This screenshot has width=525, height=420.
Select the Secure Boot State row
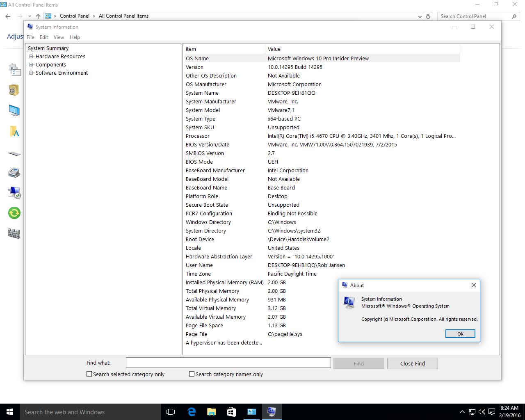point(322,205)
